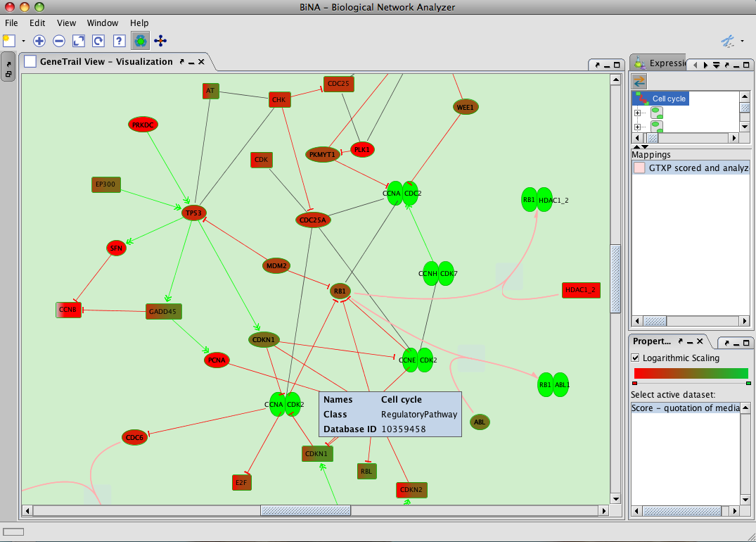Open the tab list dropdown in Expression panel
Viewport: 756px width, 542px height.
point(717,65)
